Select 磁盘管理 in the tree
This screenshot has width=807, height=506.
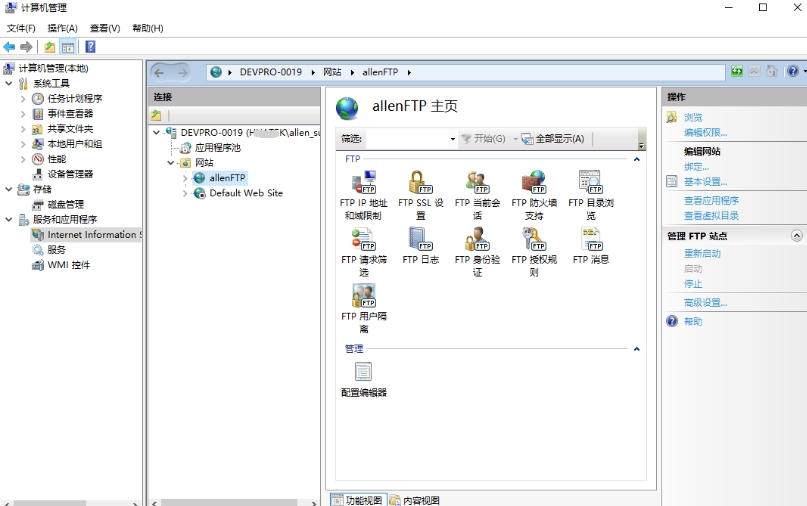(x=65, y=204)
